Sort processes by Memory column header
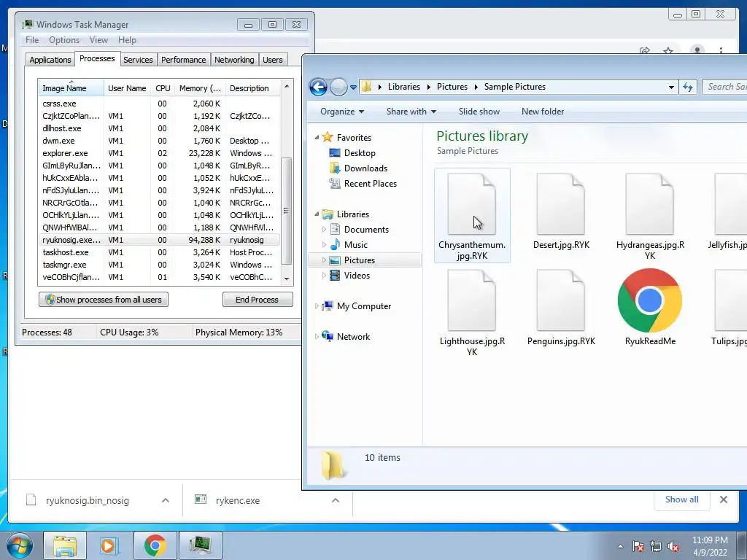The height and width of the screenshot is (560, 747). 200,88
